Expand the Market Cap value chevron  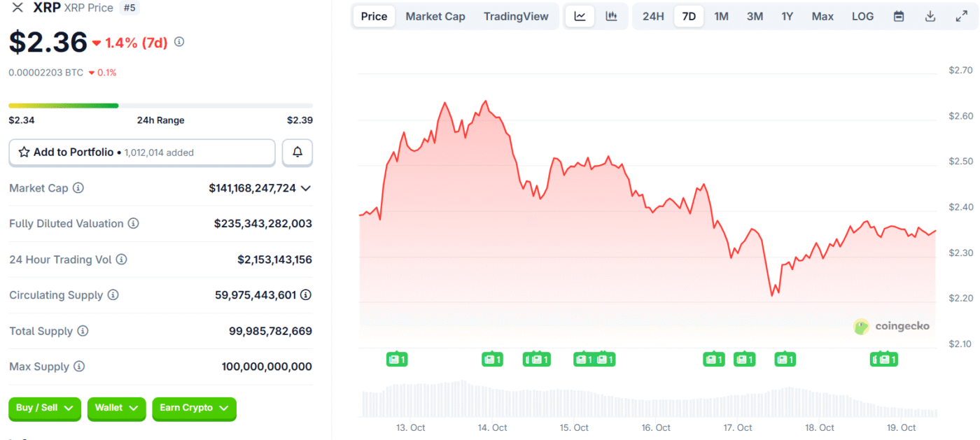[305, 188]
